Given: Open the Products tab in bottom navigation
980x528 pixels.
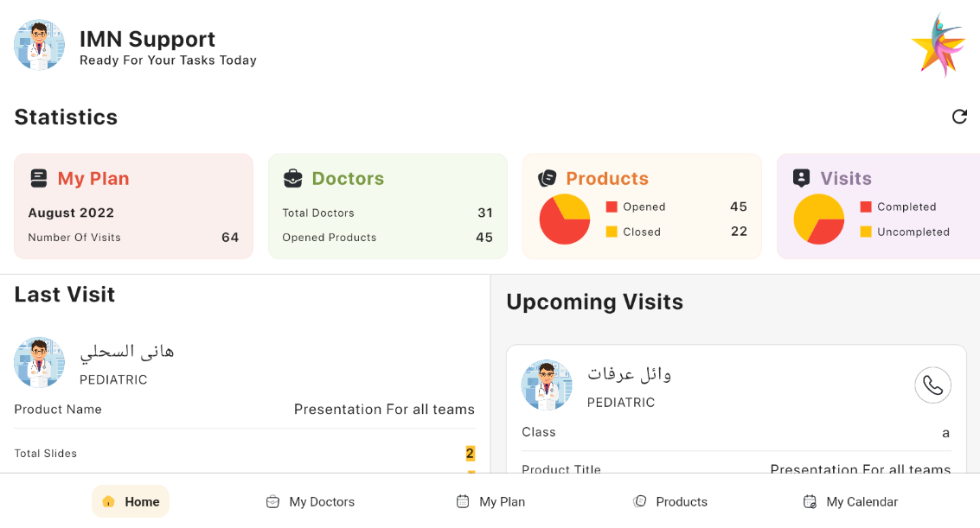Looking at the screenshot, I should click(670, 501).
